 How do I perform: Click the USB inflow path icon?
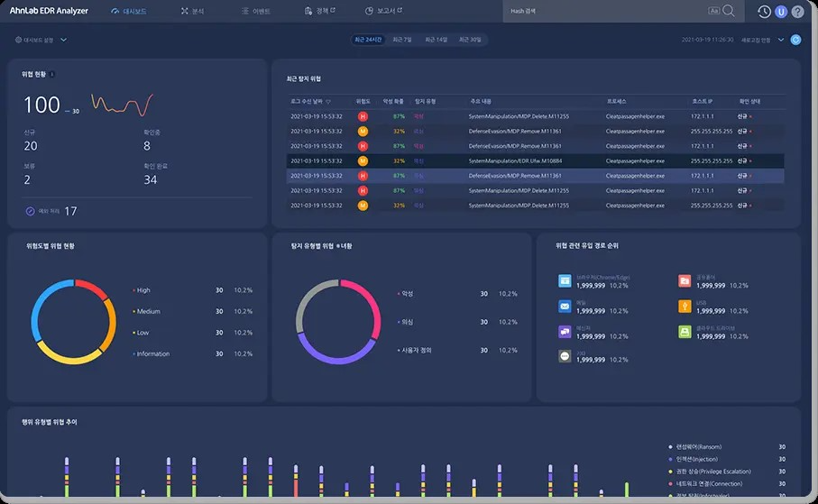click(685, 307)
